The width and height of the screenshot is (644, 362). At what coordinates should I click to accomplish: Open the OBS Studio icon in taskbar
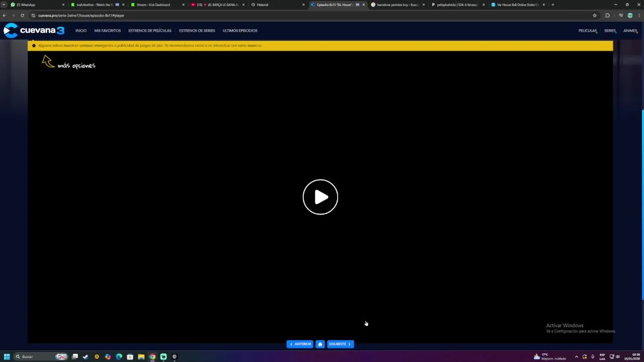click(x=175, y=356)
